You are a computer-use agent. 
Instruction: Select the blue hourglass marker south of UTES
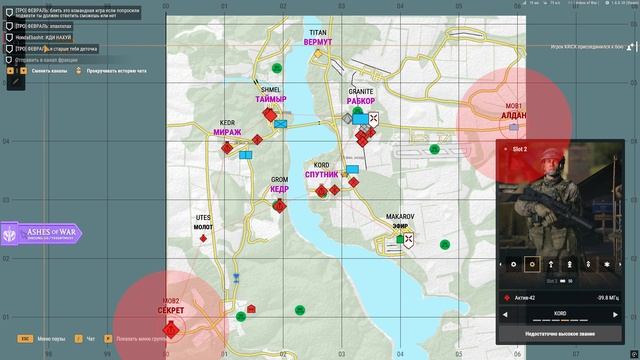236,278
